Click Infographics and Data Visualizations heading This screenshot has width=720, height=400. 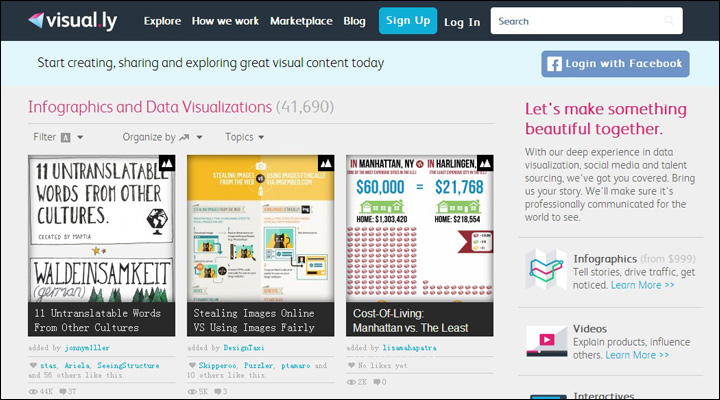(150, 107)
